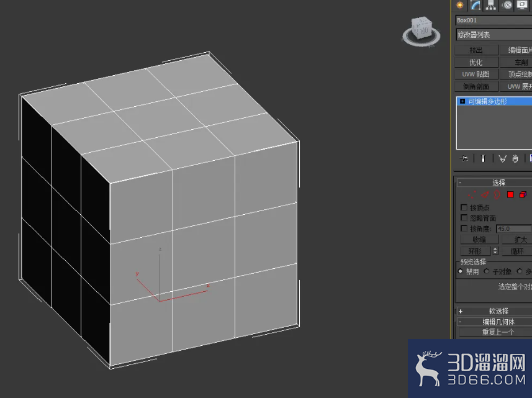532x398 pixels.
Task: Apply the 挤出 modifier button
Action: point(476,50)
